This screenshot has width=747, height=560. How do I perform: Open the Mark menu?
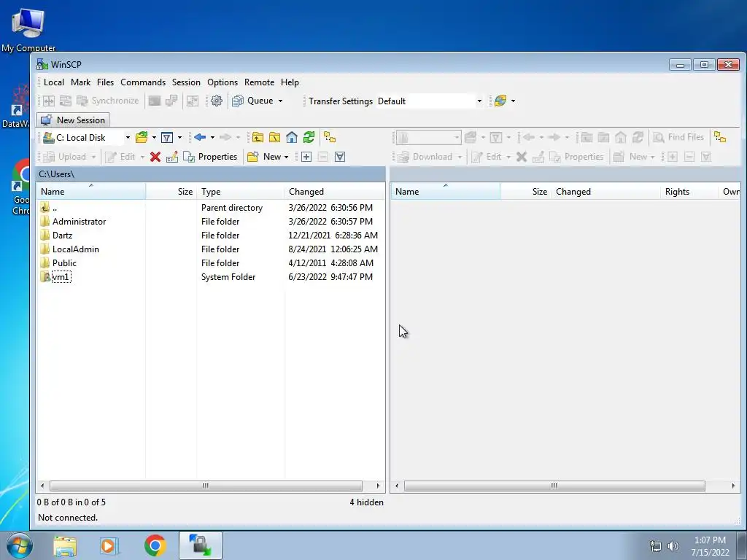[80, 82]
